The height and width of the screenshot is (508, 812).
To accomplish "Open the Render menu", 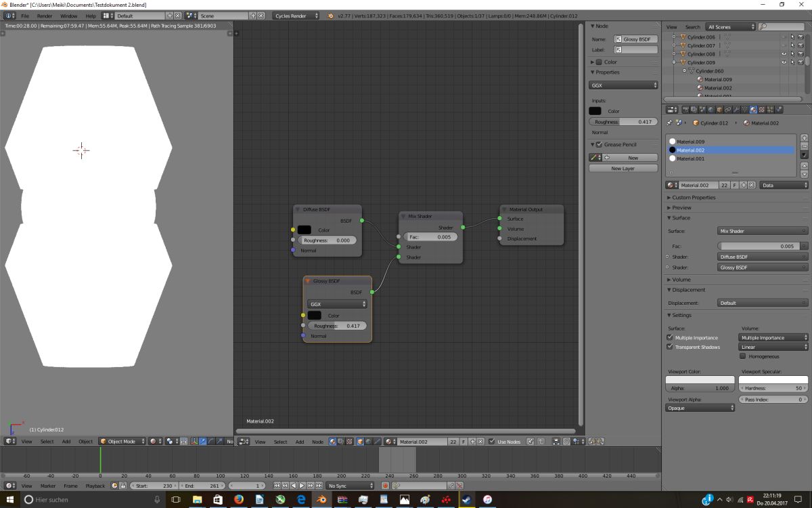I will click(45, 15).
